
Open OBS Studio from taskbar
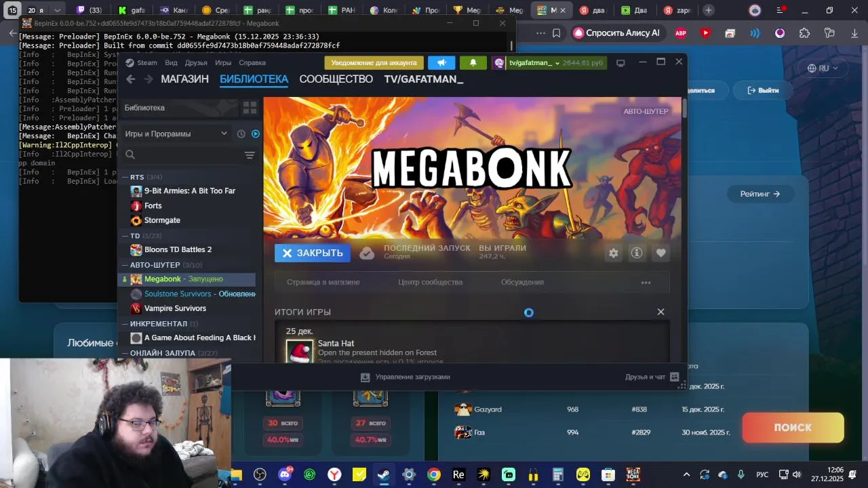coord(260,474)
